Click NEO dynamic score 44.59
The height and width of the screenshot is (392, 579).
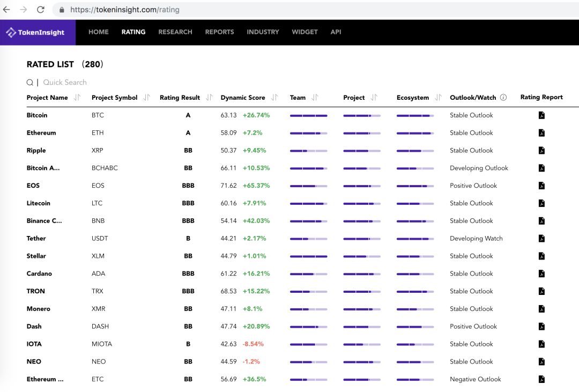pyautogui.click(x=228, y=362)
